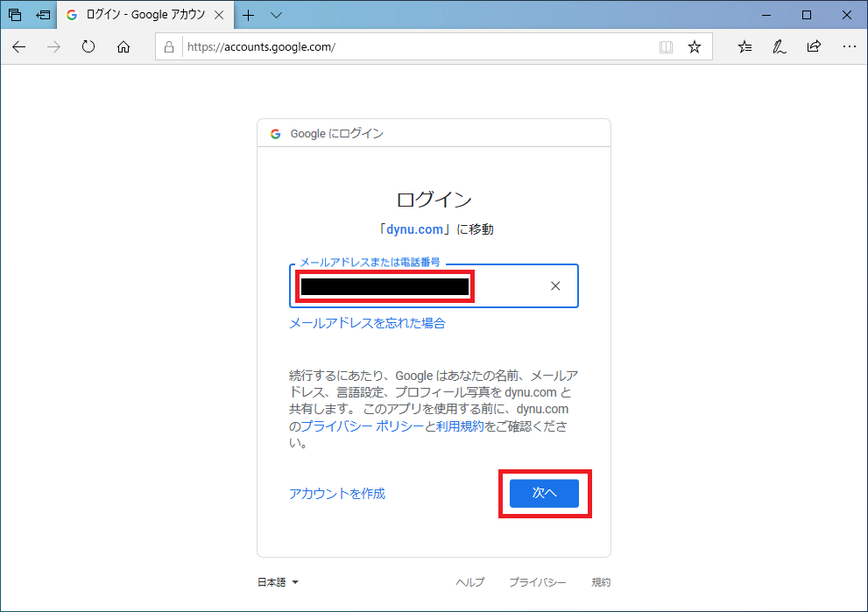Focus the email or phone input field
Viewport: 868px width, 612px height.
coord(434,286)
